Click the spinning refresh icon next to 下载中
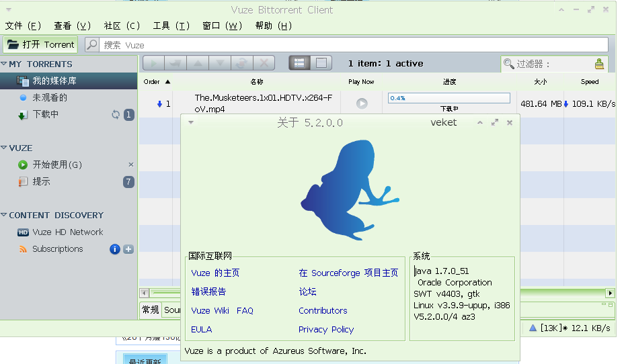 point(116,115)
